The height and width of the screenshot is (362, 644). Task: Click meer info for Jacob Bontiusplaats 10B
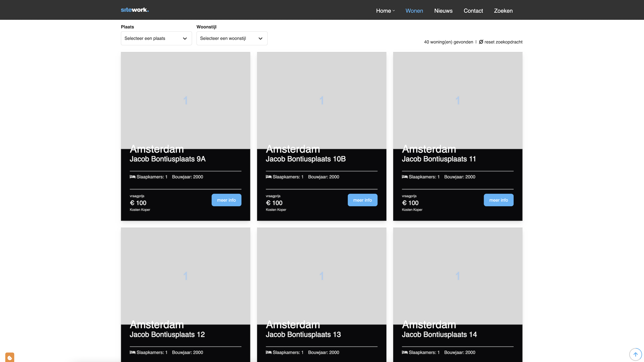[362, 200]
